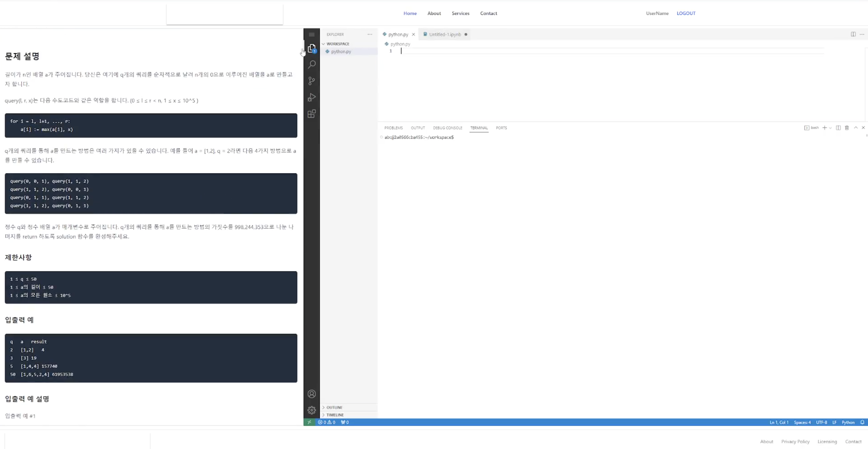Click the '50 [1,6,5,2,4] 61953538' example row
Image resolution: width=868 pixels, height=449 pixels.
(x=42, y=374)
